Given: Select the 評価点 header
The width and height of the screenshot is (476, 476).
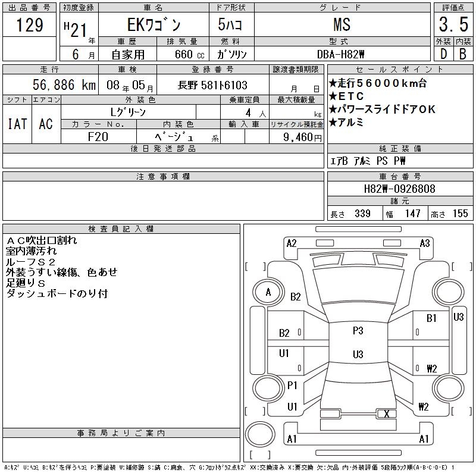Looking at the screenshot, I should pos(453,8).
